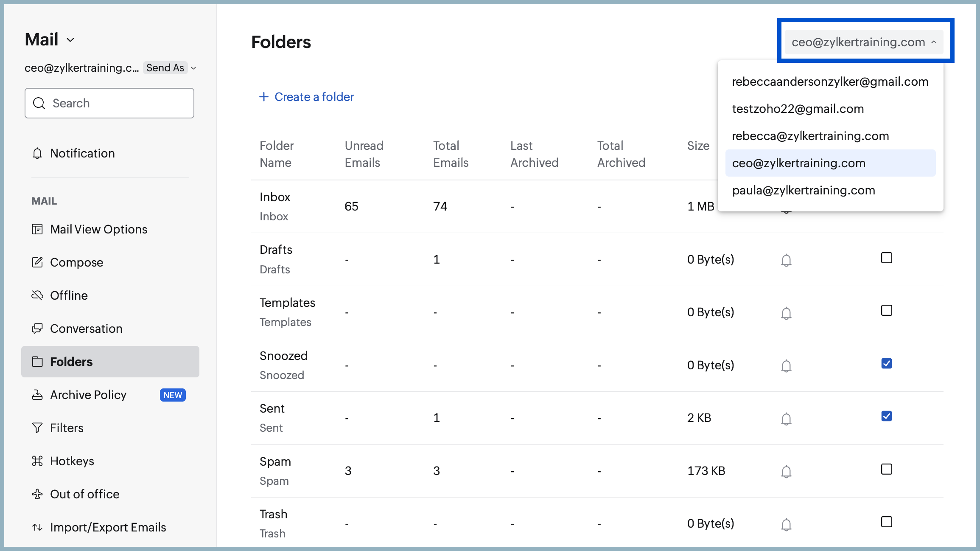The image size is (980, 551).
Task: Click the Filters funnel icon
Action: [37, 428]
